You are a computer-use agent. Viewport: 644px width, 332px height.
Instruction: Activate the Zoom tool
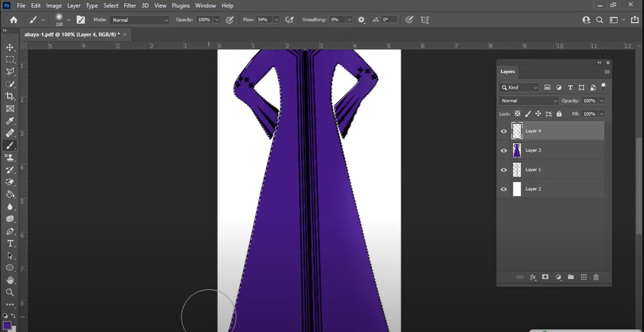click(x=10, y=292)
